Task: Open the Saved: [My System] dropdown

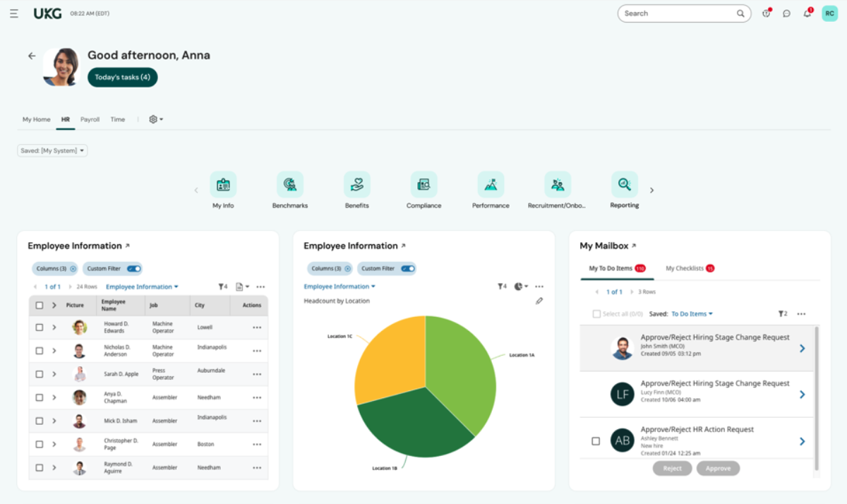Action: click(x=52, y=150)
